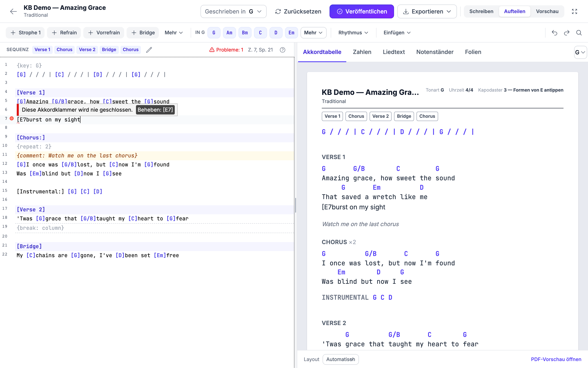Open help via the question mark icon
This screenshot has height=368, width=588.
pyautogui.click(x=282, y=50)
